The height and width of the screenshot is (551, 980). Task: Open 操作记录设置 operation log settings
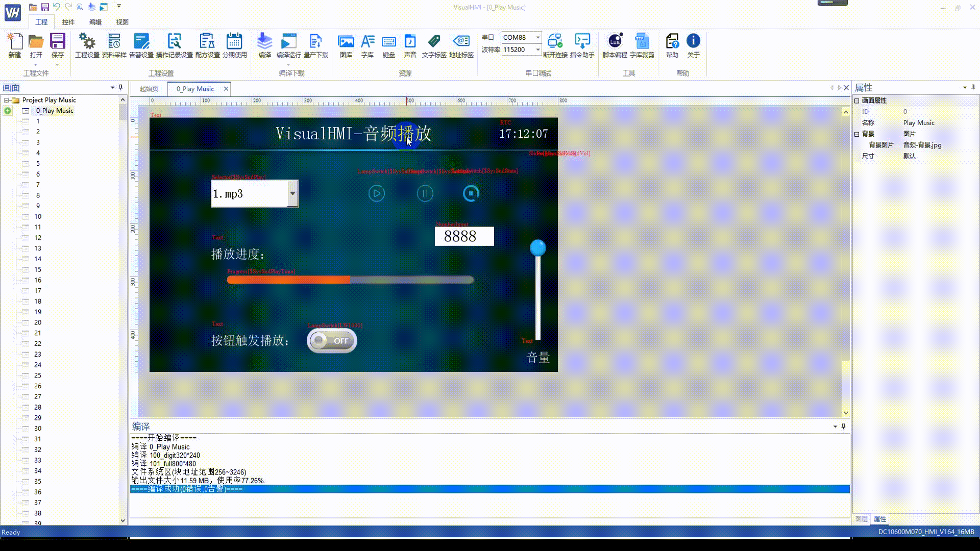pos(175,45)
